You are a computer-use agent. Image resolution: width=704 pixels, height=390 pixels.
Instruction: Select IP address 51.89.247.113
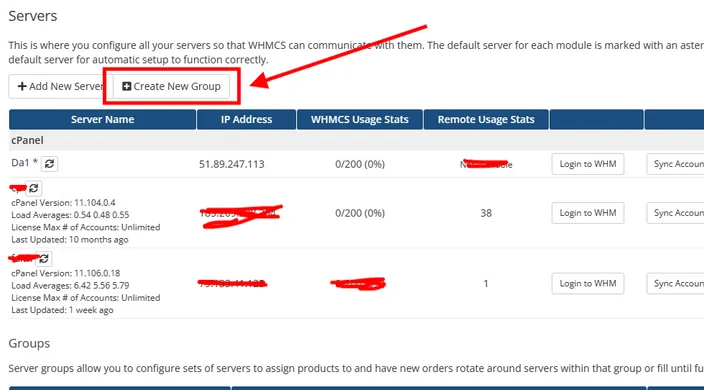pos(232,164)
